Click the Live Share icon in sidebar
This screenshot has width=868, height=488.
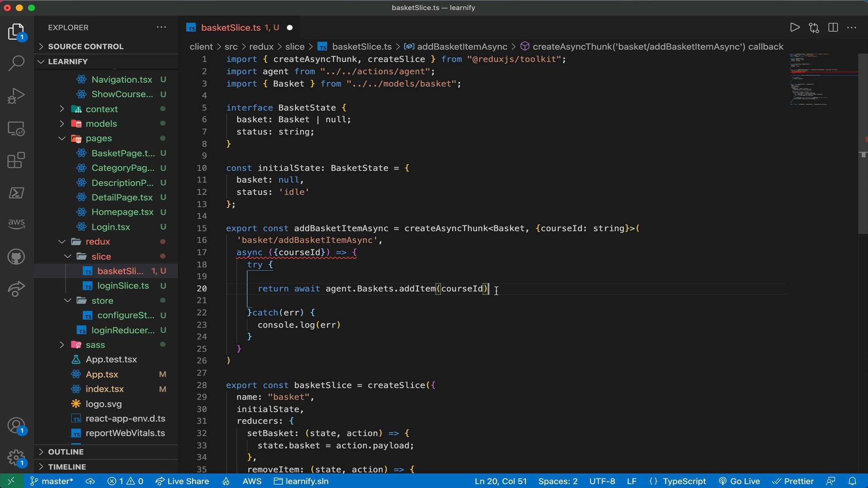click(16, 288)
